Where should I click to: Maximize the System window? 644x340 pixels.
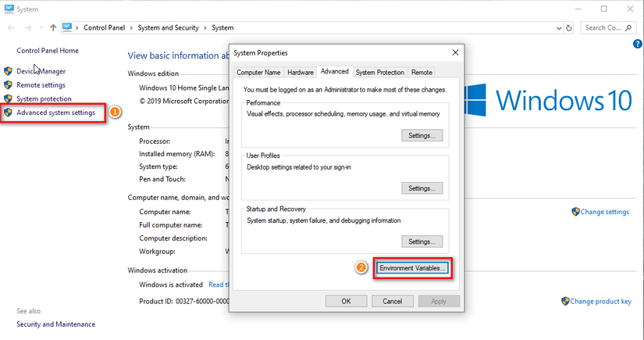(603, 9)
